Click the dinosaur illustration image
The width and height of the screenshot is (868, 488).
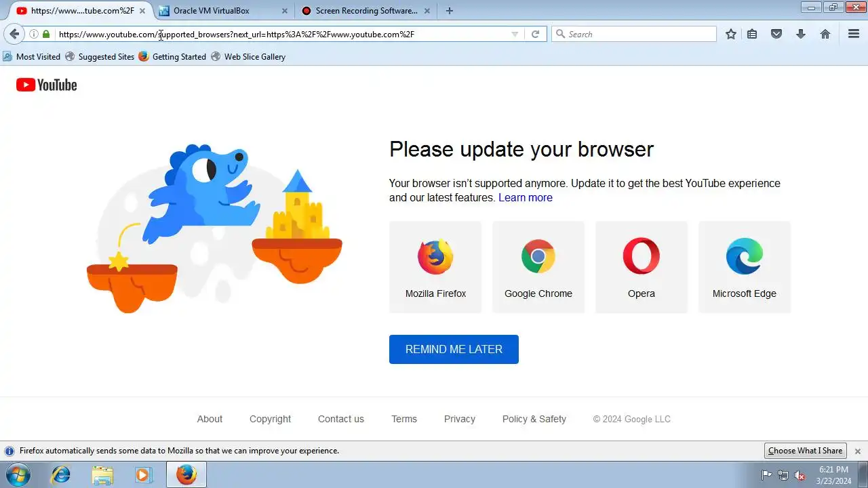click(x=214, y=228)
